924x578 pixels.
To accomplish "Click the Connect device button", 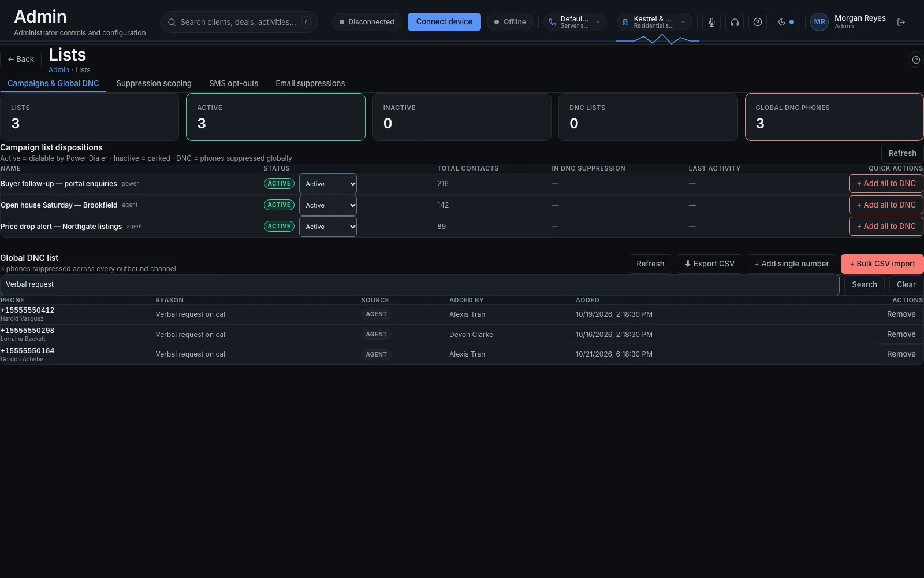I will tap(444, 22).
